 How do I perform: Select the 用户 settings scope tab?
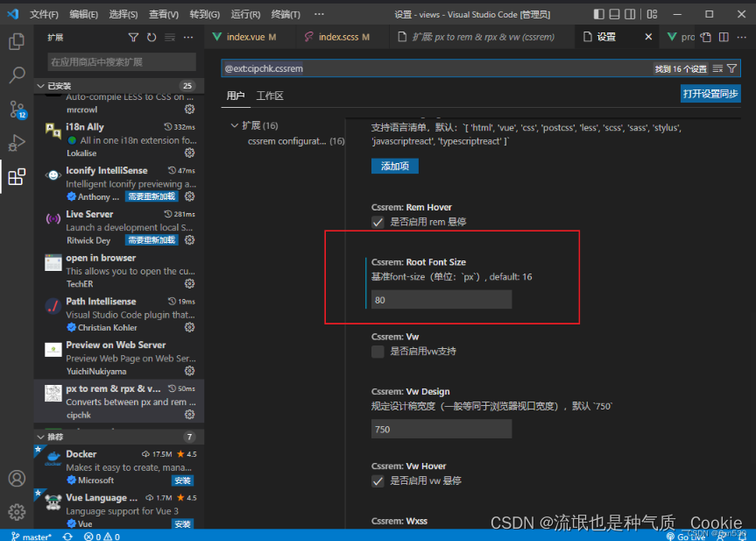[236, 96]
